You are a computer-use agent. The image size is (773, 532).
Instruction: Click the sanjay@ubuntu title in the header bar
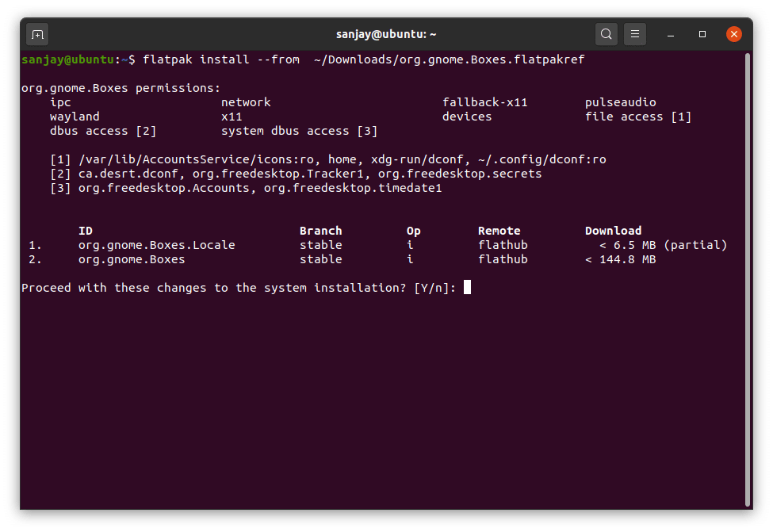click(386, 34)
